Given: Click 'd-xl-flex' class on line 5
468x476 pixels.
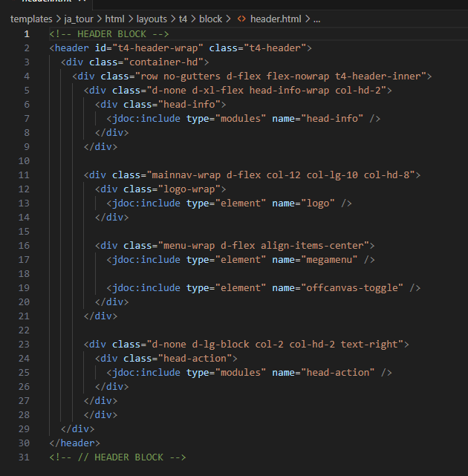Looking at the screenshot, I should (x=218, y=91).
